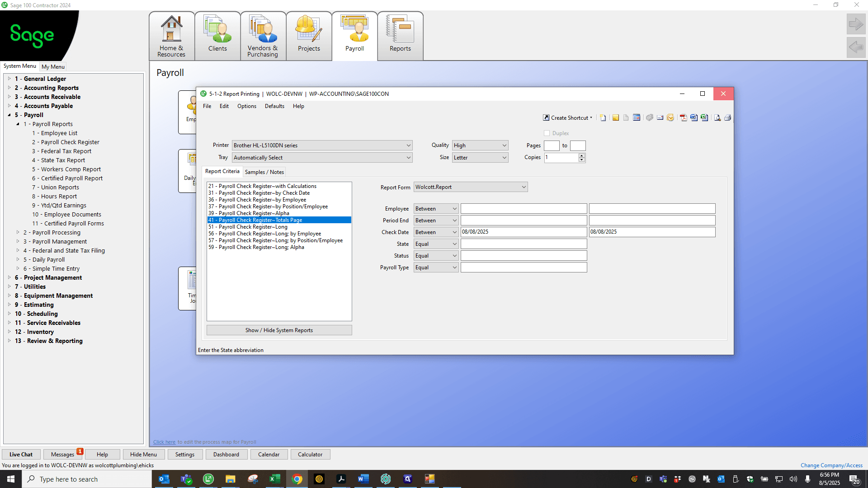
Task: Open the Clients section icon
Action: [217, 36]
